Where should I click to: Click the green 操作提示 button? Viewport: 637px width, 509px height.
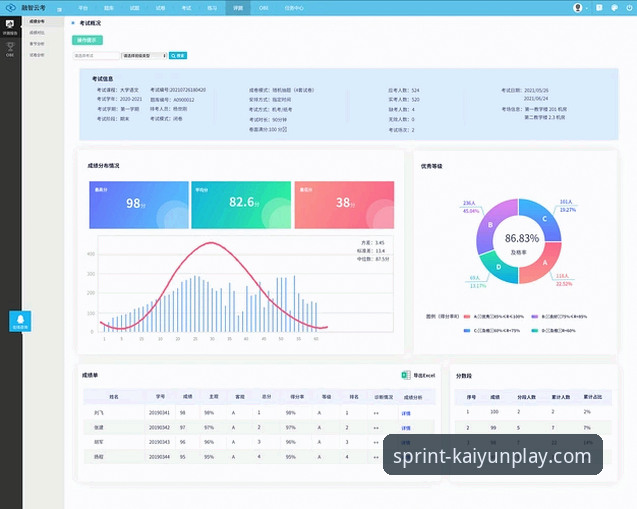click(x=88, y=40)
